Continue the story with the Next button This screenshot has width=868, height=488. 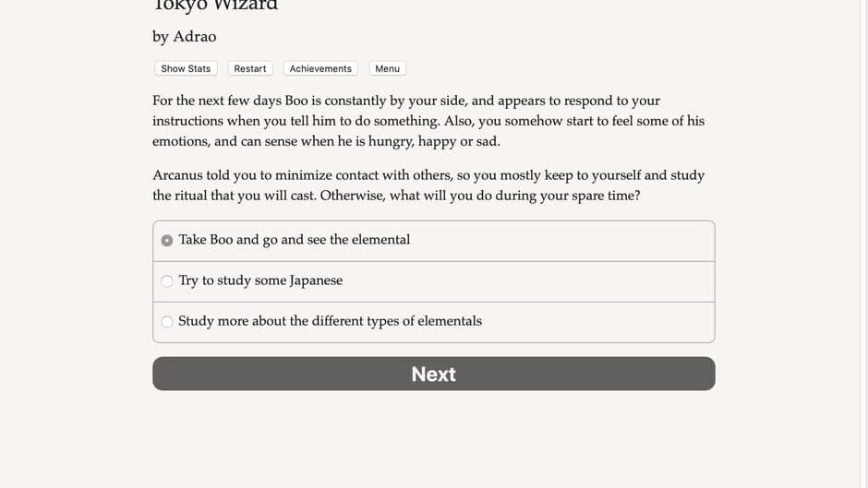coord(434,374)
